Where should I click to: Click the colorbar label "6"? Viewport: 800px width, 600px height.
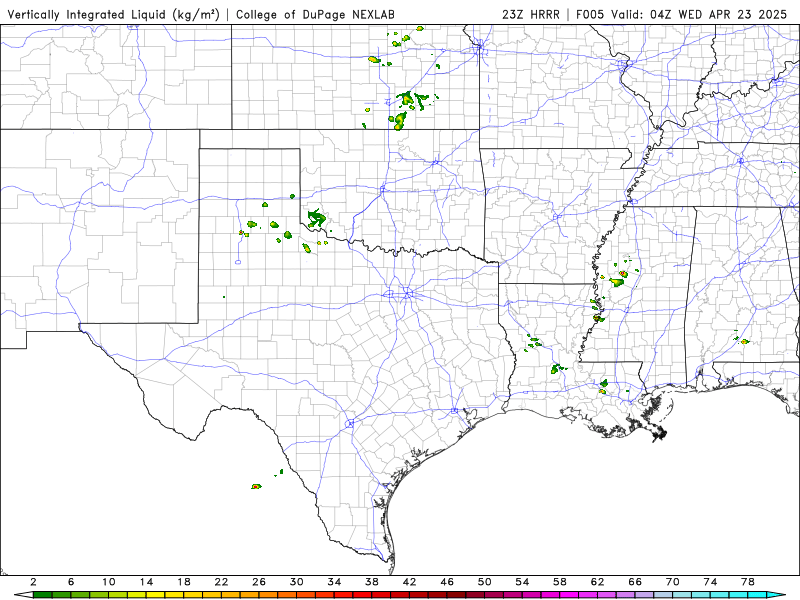(x=71, y=582)
